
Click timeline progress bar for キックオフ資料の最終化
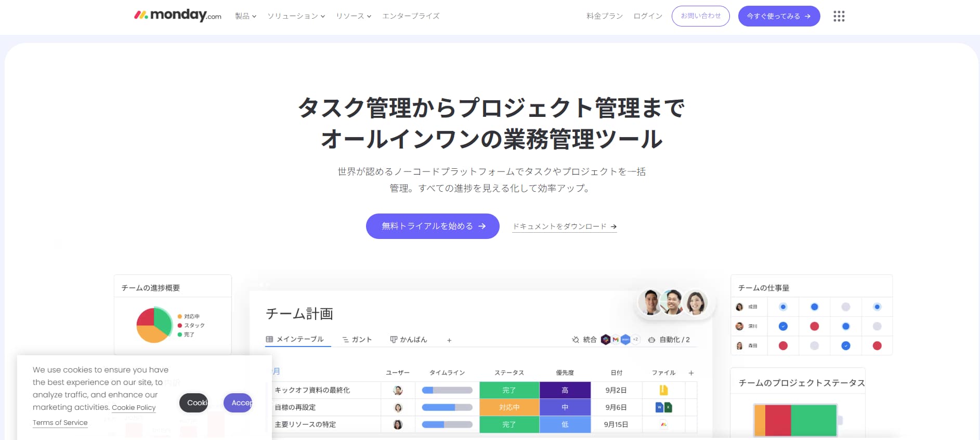click(x=447, y=390)
